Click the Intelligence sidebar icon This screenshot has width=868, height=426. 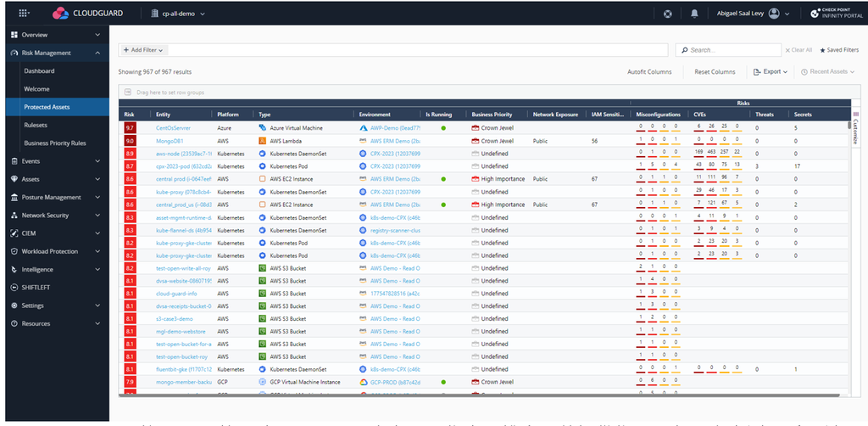coord(14,269)
